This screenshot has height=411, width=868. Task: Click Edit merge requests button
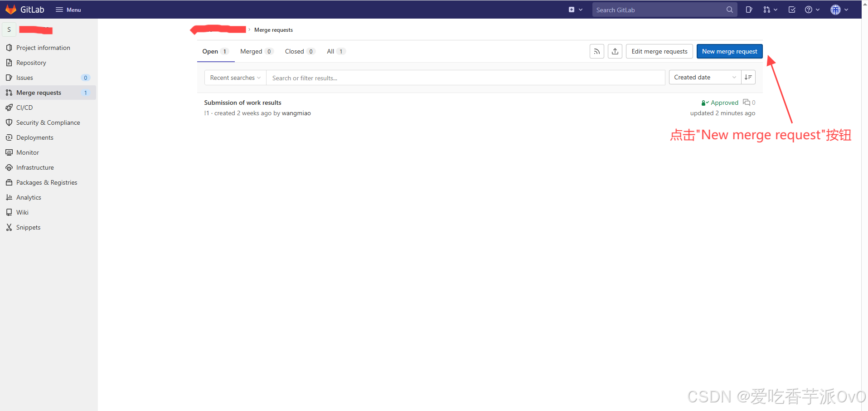(x=659, y=51)
